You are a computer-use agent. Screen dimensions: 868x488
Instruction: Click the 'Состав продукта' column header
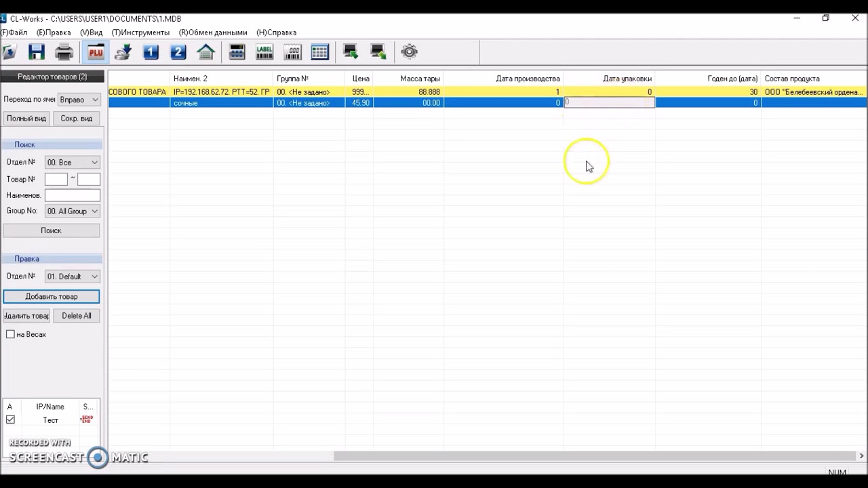tap(814, 79)
